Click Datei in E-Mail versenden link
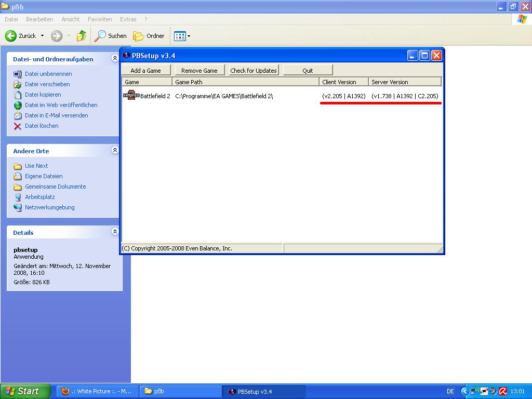 pyautogui.click(x=56, y=115)
